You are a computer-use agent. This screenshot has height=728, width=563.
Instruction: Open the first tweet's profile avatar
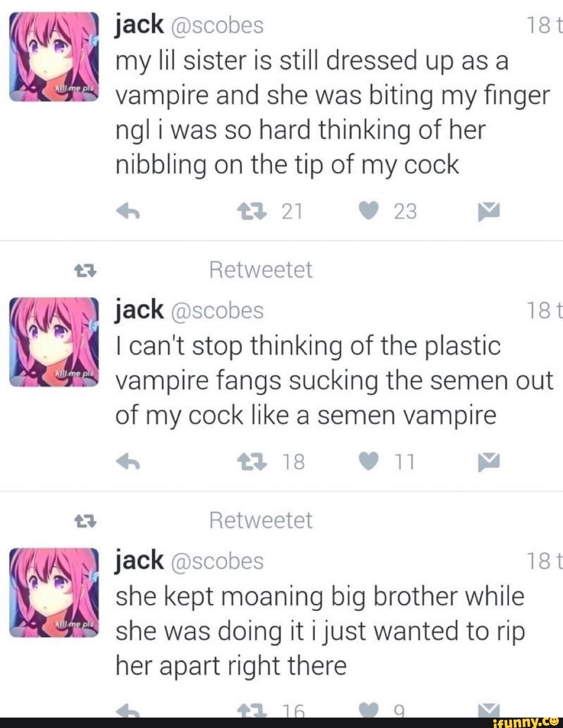[x=54, y=56]
